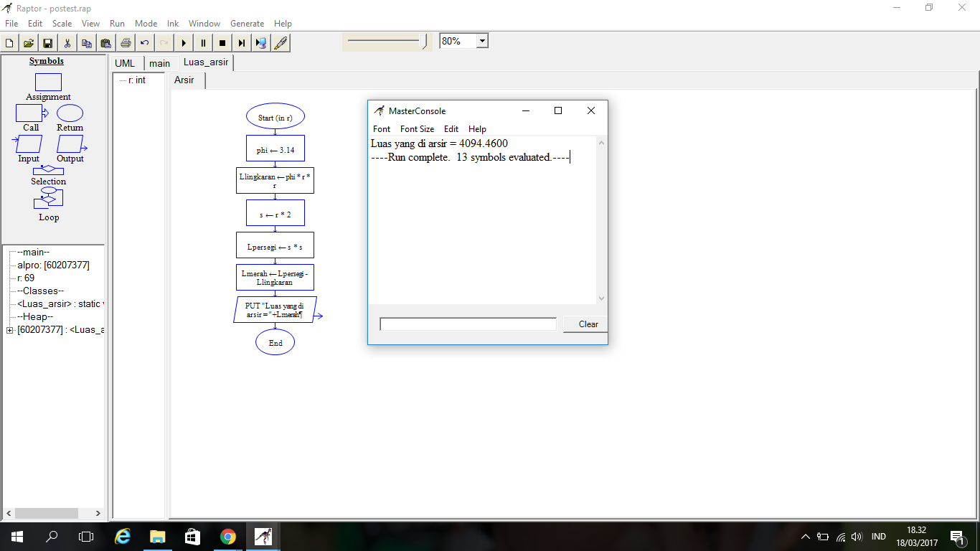This screenshot has height=551, width=980.
Task: Open Google Chrome from the taskbar
Action: pos(228,536)
